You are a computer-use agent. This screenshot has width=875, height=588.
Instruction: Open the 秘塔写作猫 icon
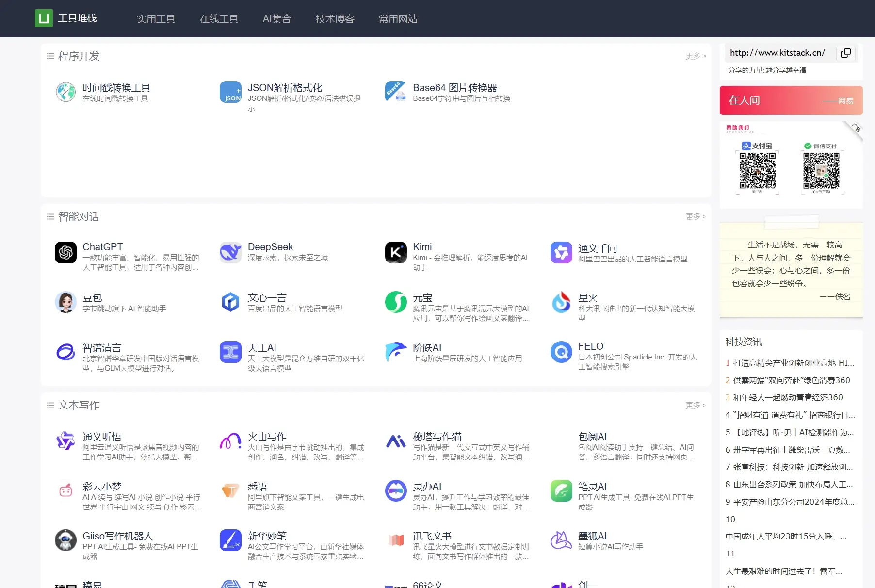click(x=396, y=441)
